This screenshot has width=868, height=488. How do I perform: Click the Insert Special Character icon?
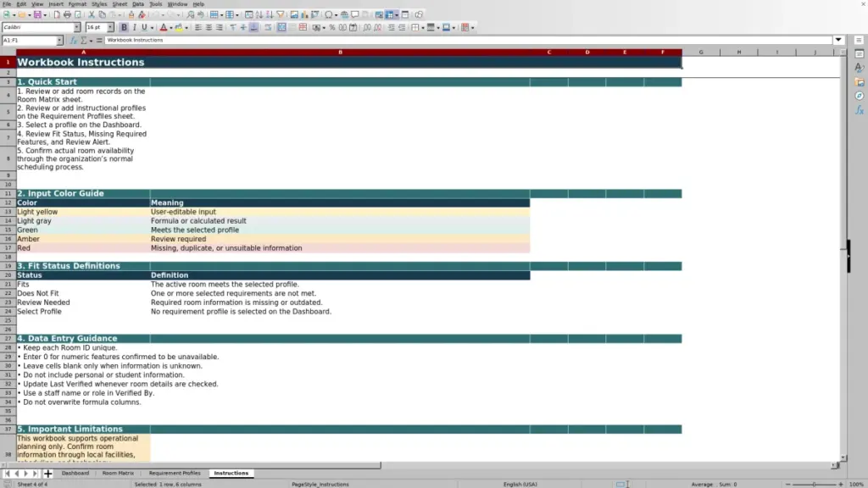point(328,14)
